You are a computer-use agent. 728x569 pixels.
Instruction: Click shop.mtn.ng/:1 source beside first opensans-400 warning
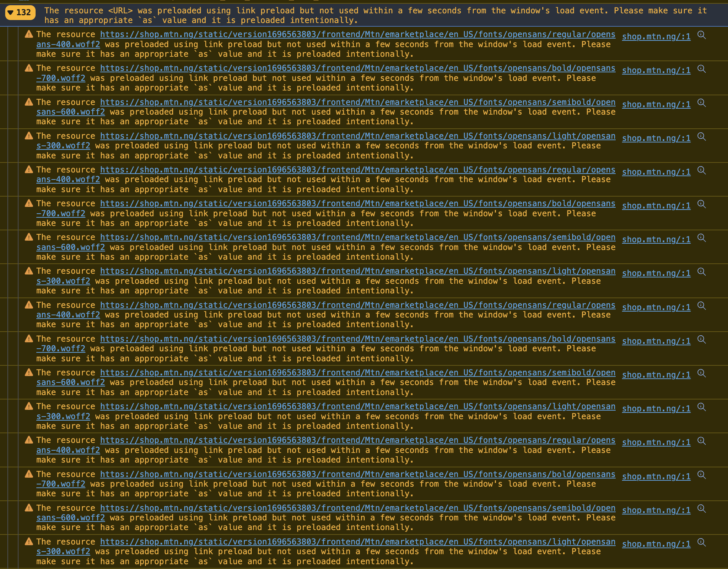656,36
